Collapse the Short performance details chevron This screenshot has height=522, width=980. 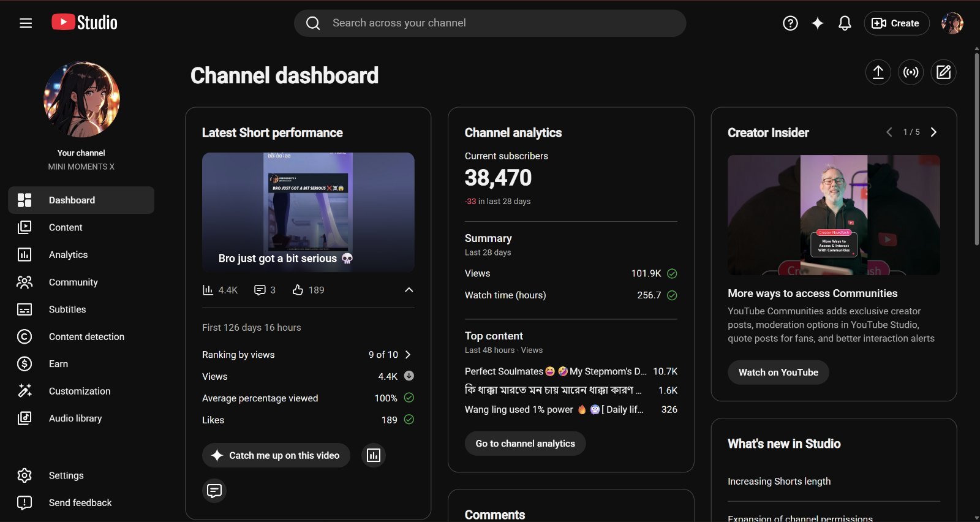point(409,290)
